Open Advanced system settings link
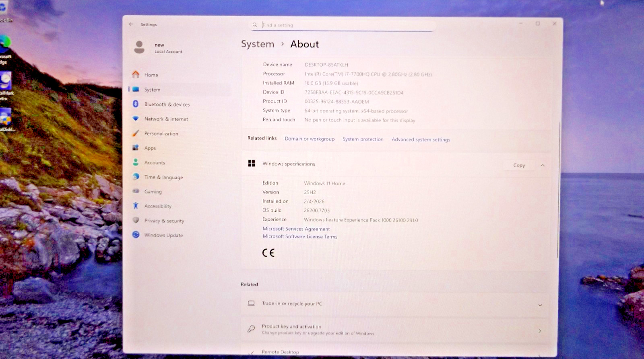Screen dimensions: 644x359 [421, 139]
